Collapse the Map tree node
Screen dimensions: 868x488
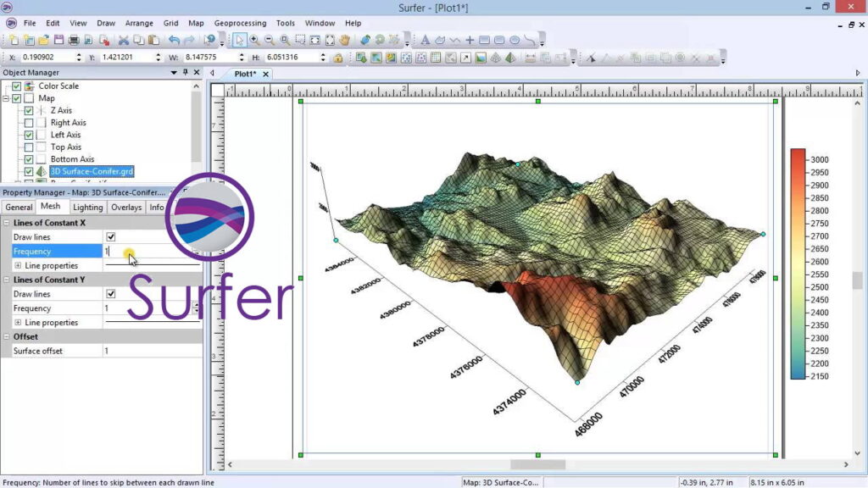point(6,98)
